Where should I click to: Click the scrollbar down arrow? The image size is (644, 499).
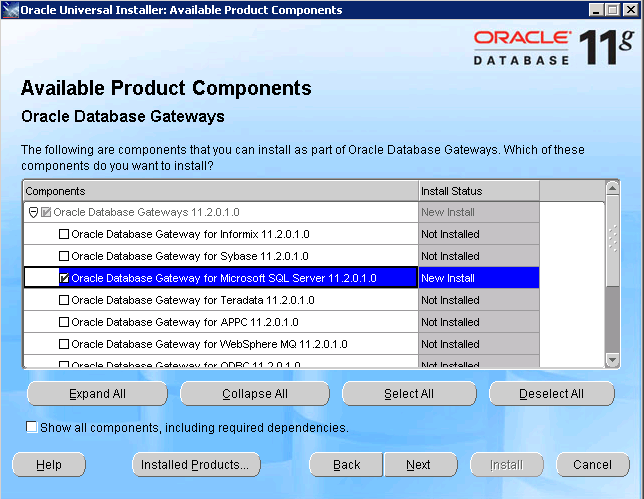(x=612, y=360)
